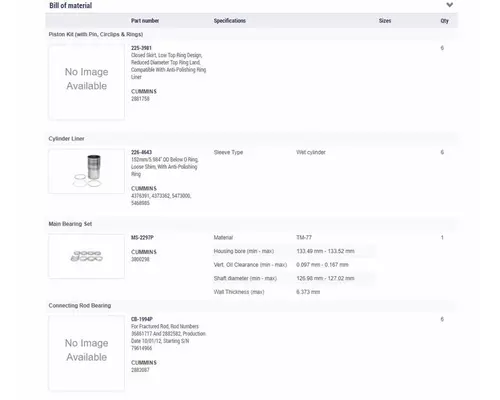The image size is (500, 400).
Task: Click the Cummins number under part MS-2297P
Action: (x=140, y=259)
